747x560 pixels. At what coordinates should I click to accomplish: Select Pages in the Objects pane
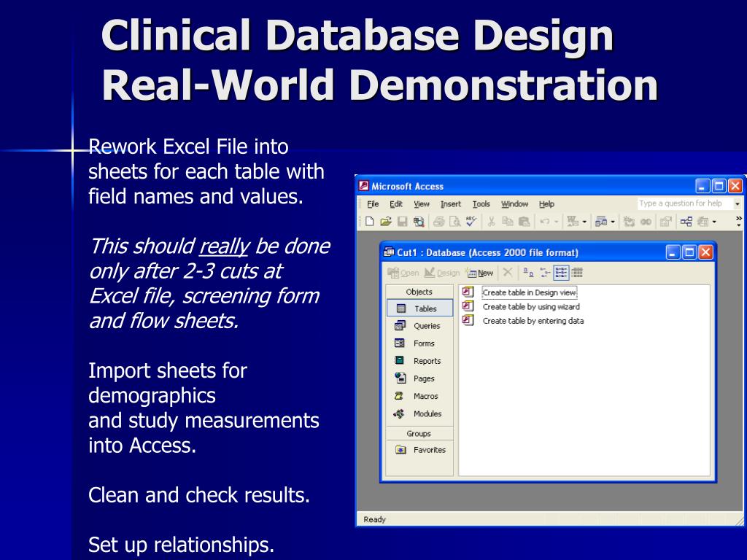click(x=419, y=378)
